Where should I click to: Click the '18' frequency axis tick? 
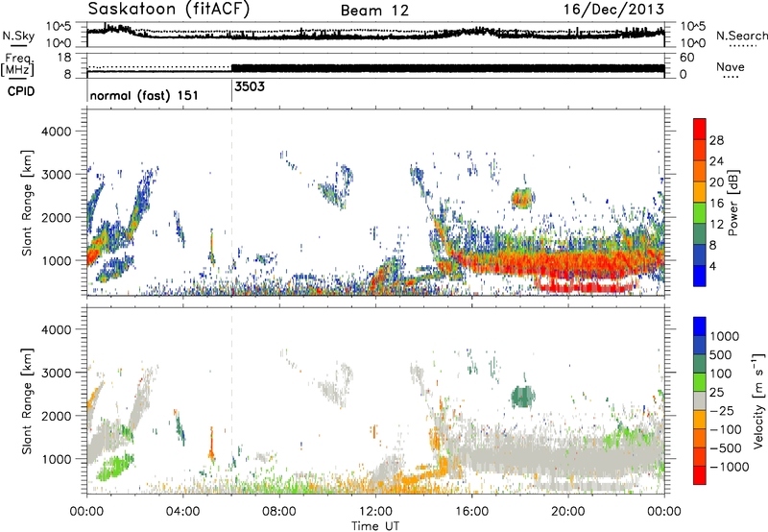click(64, 58)
